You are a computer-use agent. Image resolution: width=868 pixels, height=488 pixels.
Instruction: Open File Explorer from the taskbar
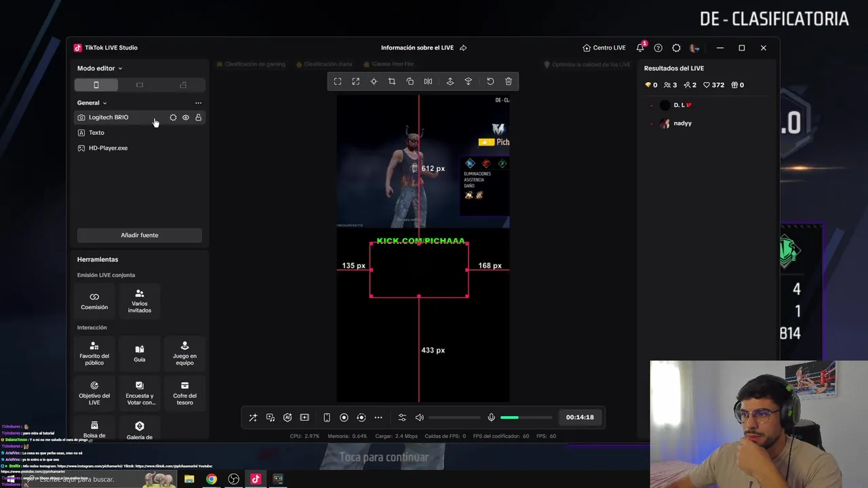pos(189,479)
